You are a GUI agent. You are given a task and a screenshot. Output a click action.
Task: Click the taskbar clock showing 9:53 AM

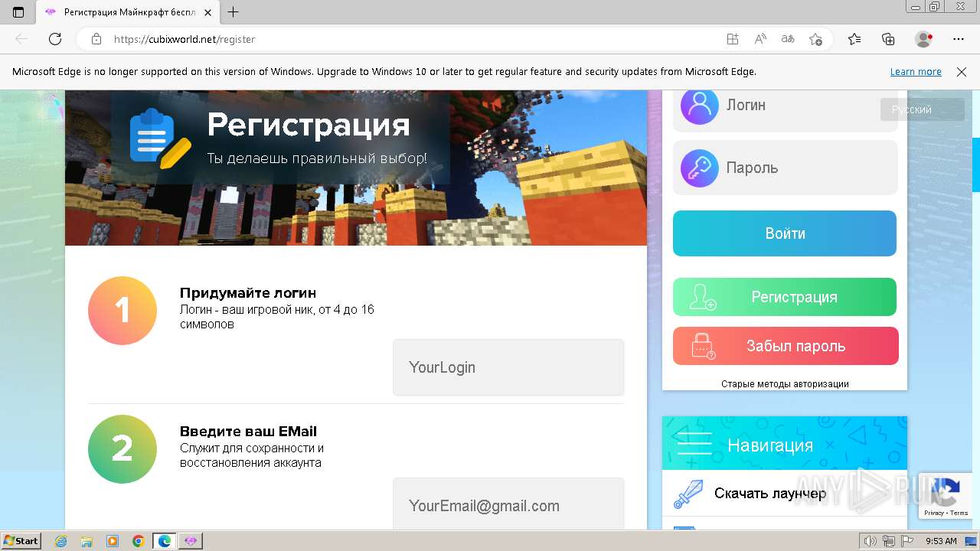(941, 541)
